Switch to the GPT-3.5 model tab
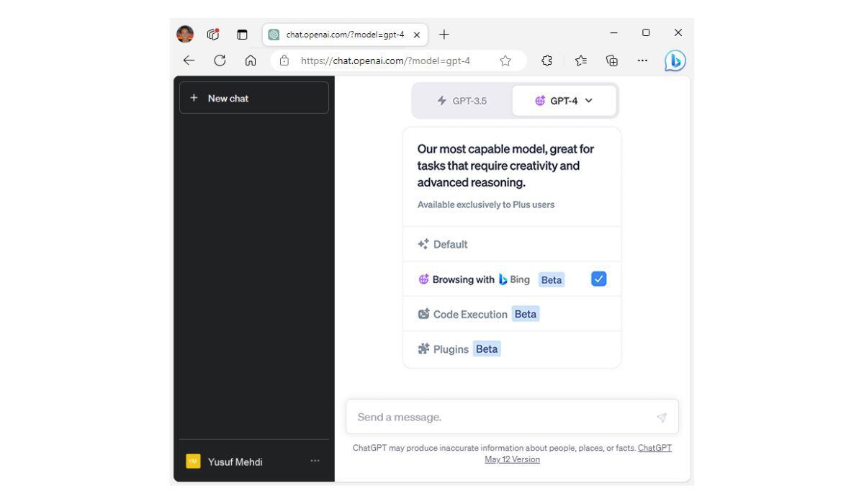864x504 pixels. [x=462, y=101]
